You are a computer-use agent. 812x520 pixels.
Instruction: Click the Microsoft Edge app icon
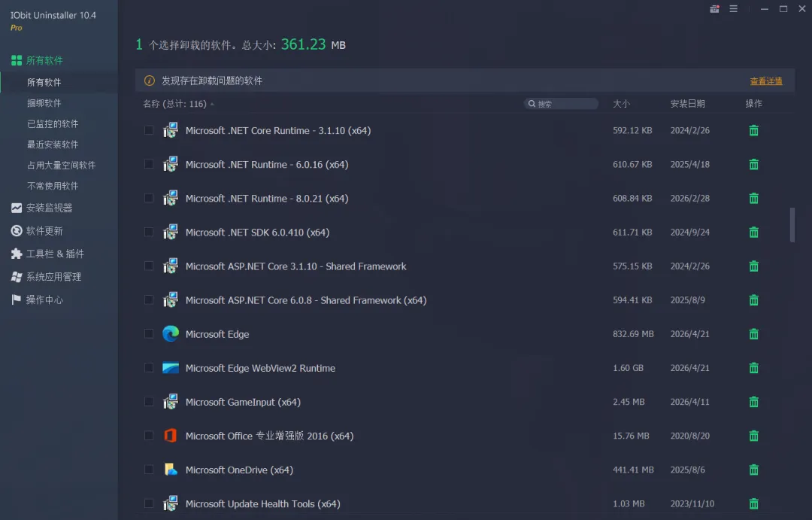(x=171, y=334)
